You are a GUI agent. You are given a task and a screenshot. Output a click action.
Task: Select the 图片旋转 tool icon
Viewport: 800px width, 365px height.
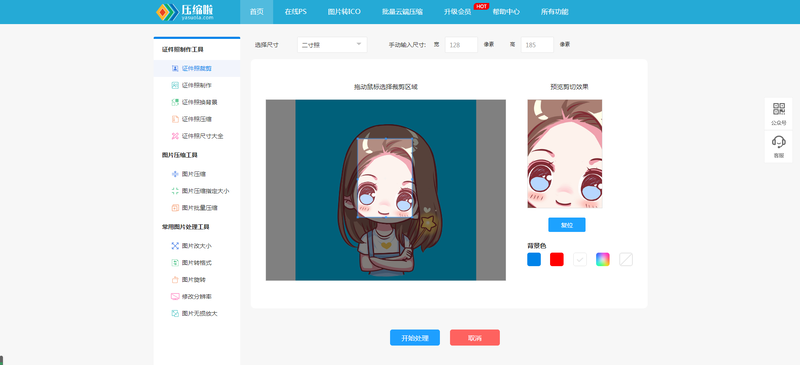pos(175,280)
